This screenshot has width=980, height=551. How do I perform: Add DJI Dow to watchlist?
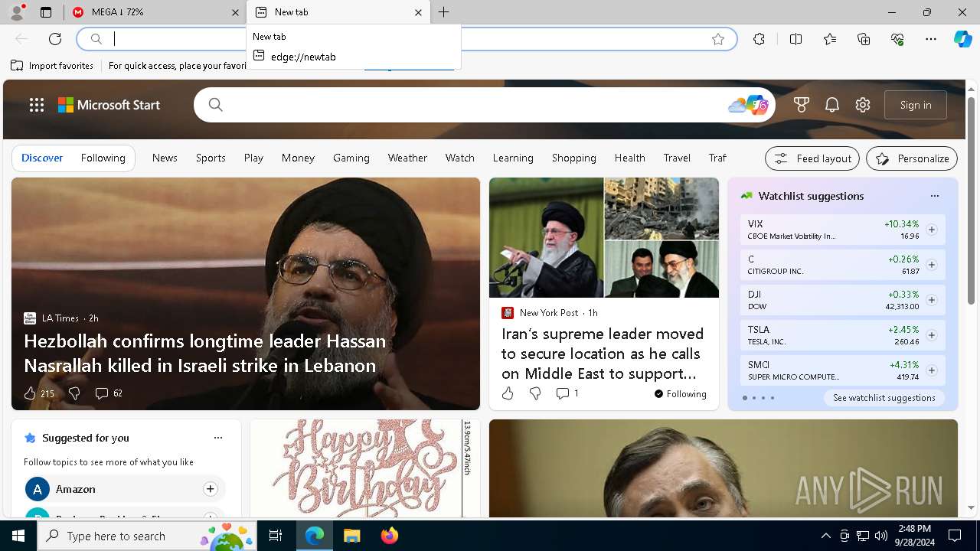pyautogui.click(x=932, y=300)
